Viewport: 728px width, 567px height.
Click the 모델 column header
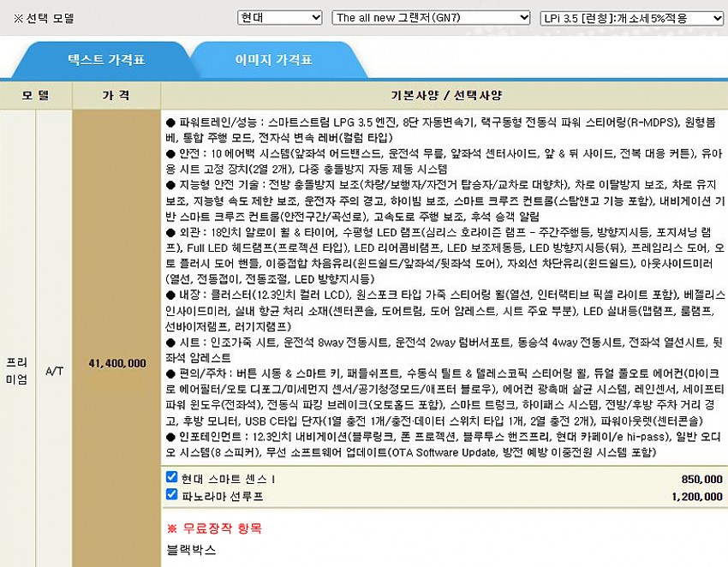click(x=36, y=95)
